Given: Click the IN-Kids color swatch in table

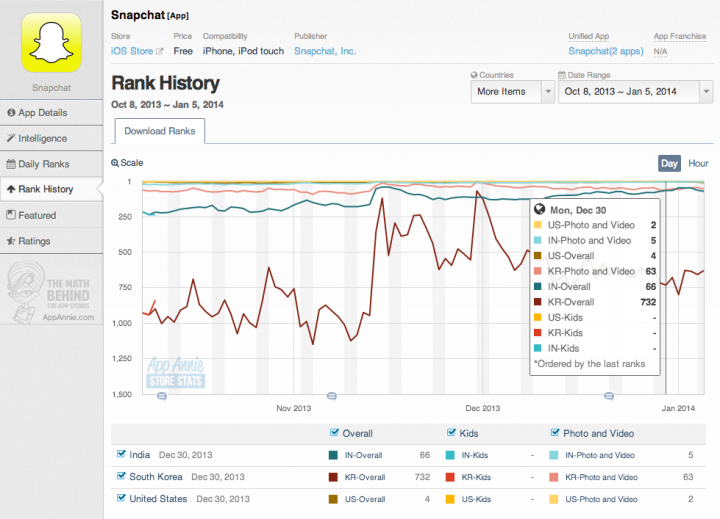Looking at the screenshot, I should (x=450, y=455).
